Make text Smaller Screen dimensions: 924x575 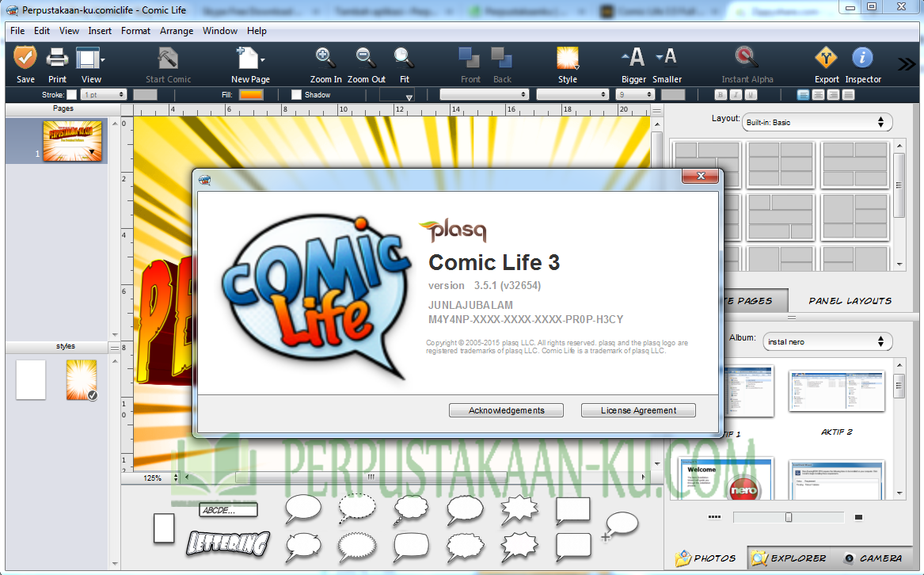coord(667,56)
